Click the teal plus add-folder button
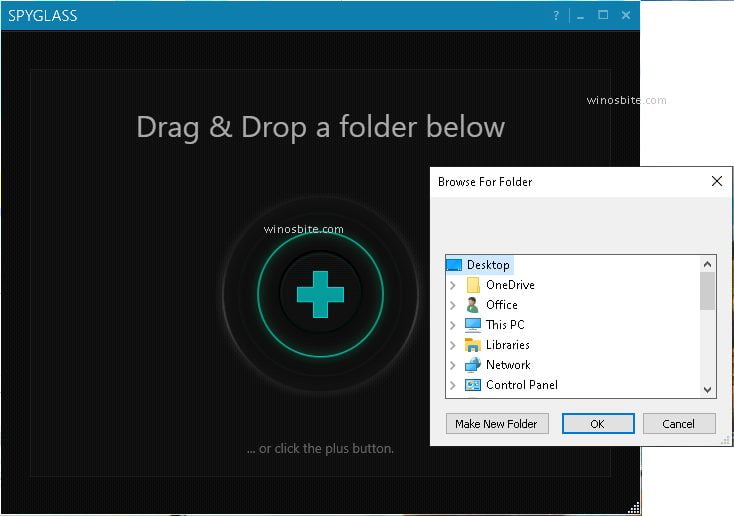The width and height of the screenshot is (734, 516). (x=321, y=294)
